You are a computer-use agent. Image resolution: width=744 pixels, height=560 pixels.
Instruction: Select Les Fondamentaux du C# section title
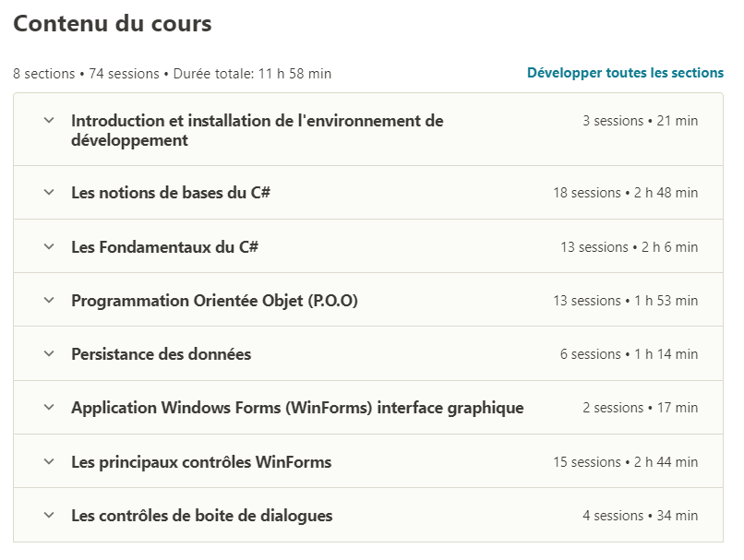click(164, 246)
